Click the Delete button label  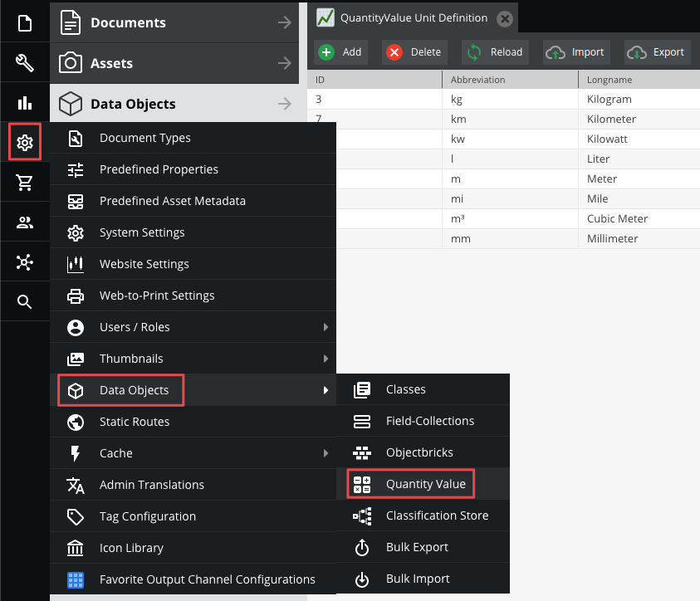pos(425,52)
